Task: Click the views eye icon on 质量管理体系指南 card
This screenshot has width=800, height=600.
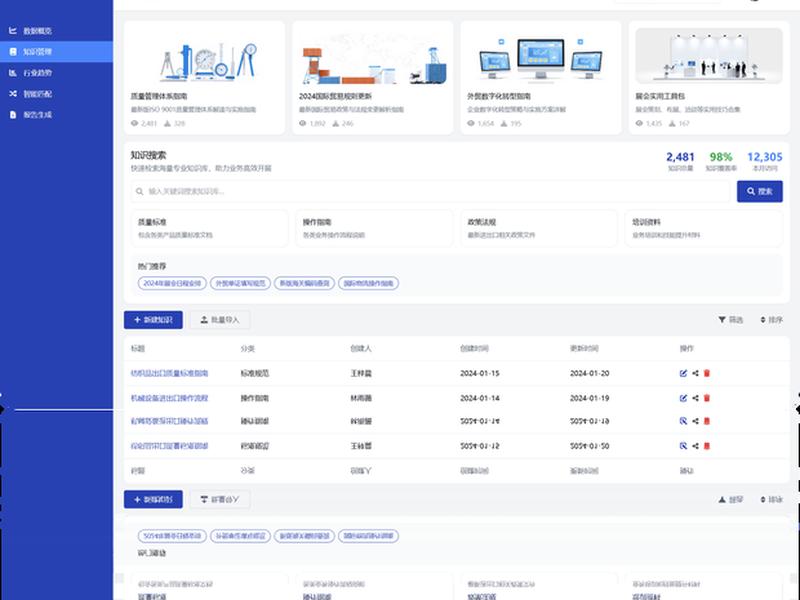Action: 134,123
